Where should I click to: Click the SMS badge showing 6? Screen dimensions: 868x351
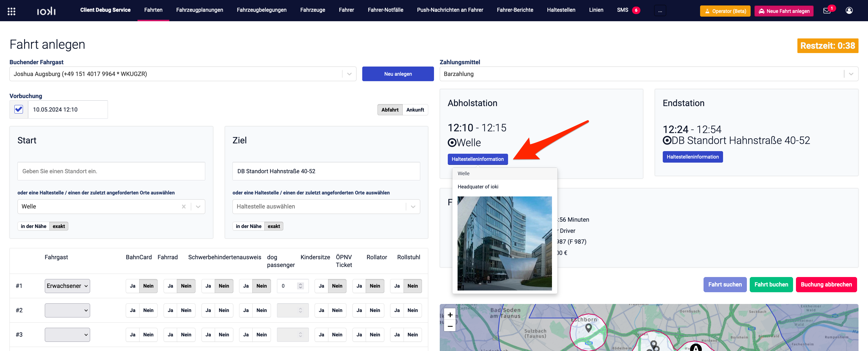tap(636, 10)
